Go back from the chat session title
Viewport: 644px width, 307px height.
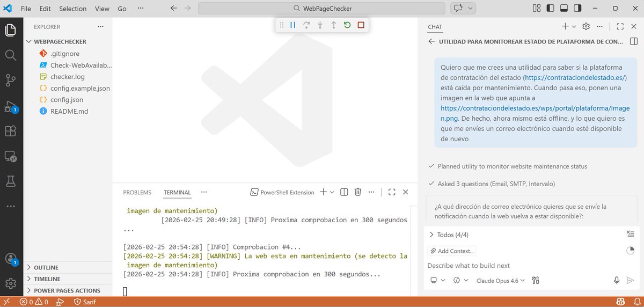(x=431, y=41)
